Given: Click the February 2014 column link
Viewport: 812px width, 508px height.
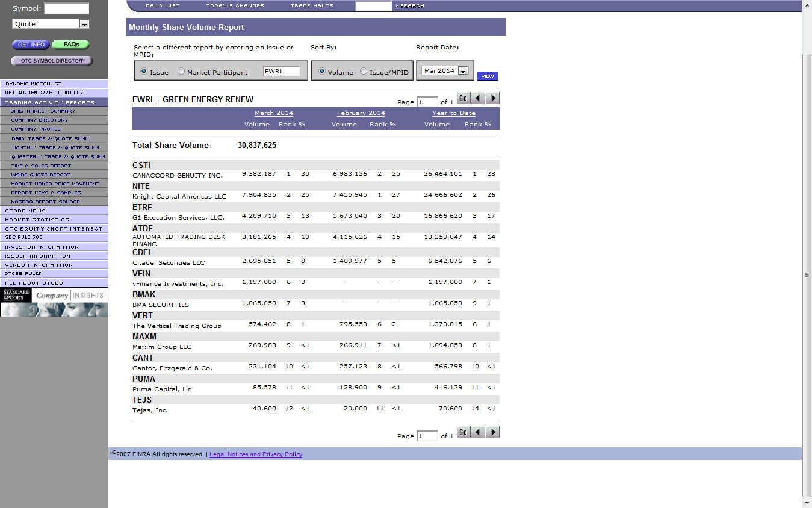Looking at the screenshot, I should point(361,113).
